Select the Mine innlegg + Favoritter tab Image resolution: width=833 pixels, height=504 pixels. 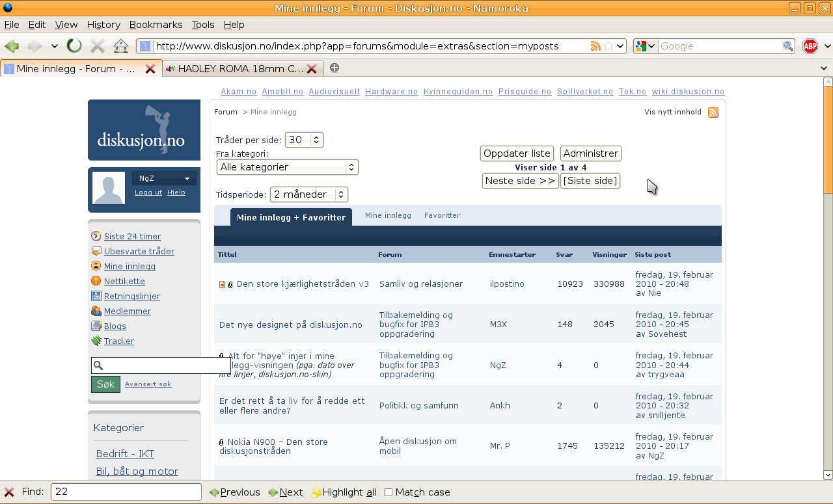(x=292, y=217)
